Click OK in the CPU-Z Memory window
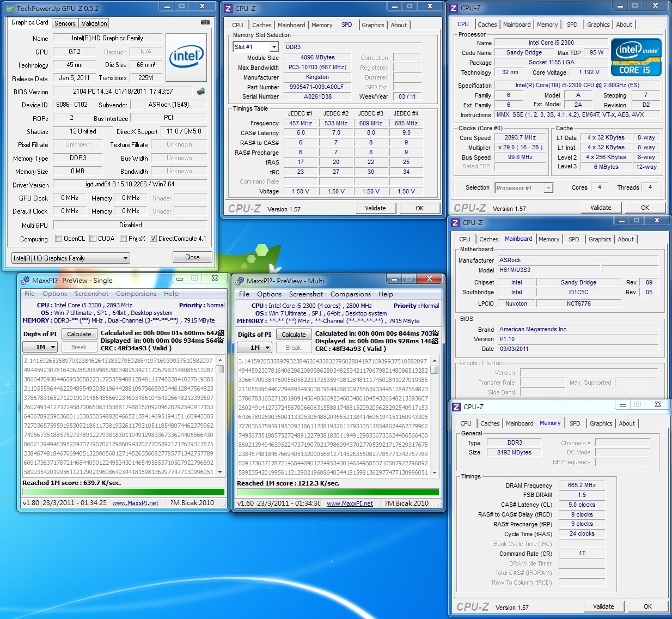This screenshot has height=619, width=672. pyautogui.click(x=647, y=606)
